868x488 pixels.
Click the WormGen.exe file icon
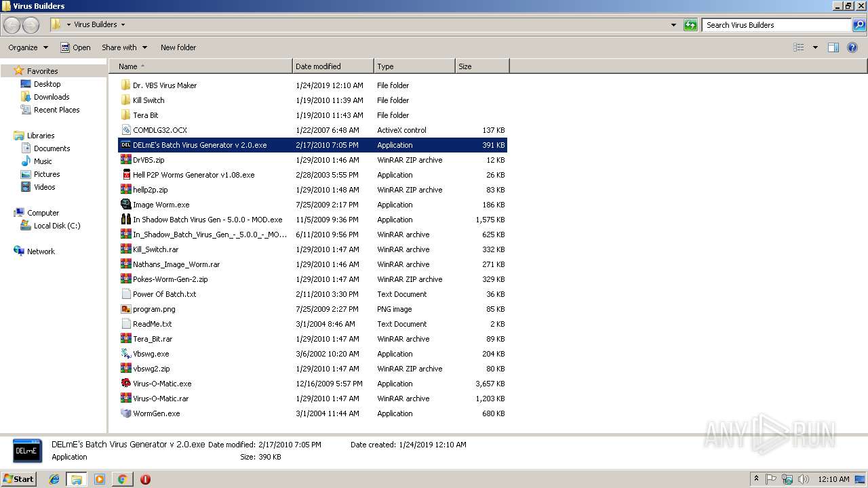(x=125, y=413)
